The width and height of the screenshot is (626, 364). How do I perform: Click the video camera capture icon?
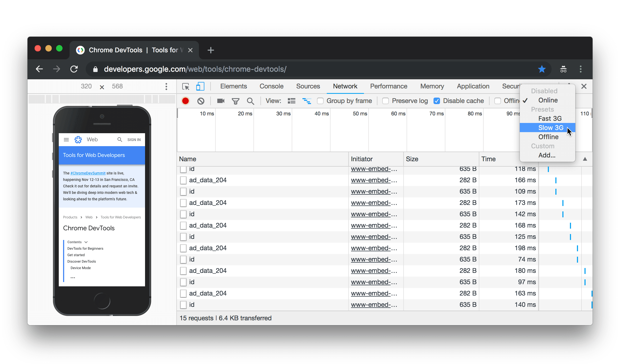tap(220, 101)
